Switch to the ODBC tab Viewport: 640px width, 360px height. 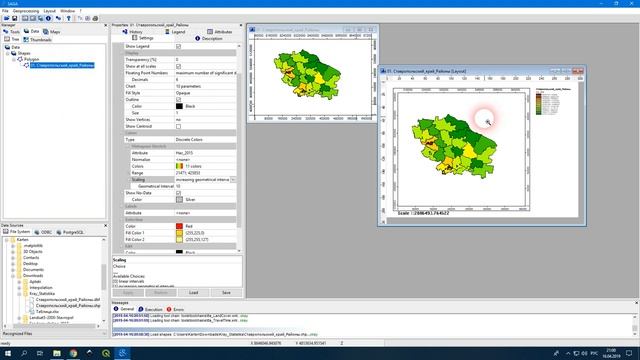tap(43, 232)
